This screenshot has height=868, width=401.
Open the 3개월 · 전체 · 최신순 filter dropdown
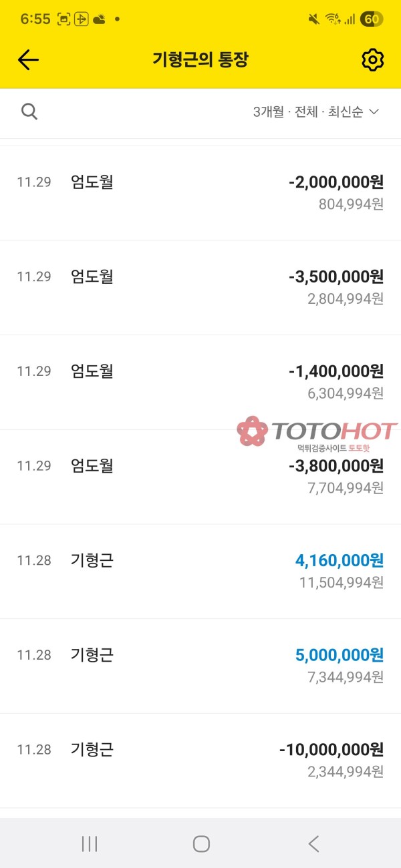pos(308,112)
